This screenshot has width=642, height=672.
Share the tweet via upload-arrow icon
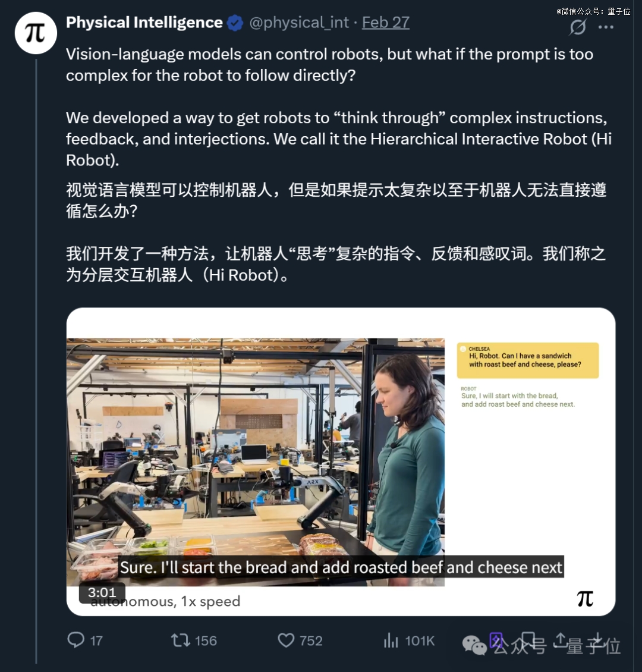(x=560, y=639)
